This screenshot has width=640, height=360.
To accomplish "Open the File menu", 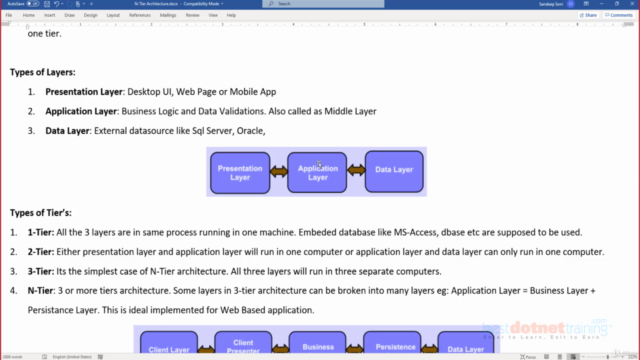I will pos(9,15).
